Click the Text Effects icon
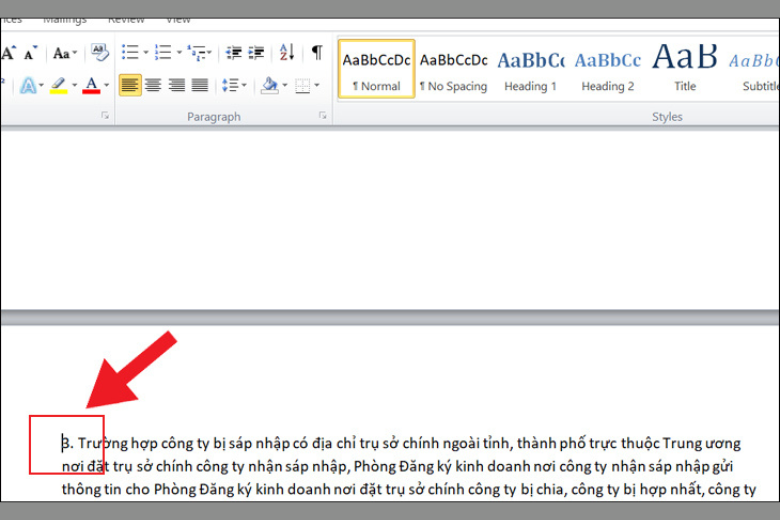The image size is (780, 520). pos(28,86)
